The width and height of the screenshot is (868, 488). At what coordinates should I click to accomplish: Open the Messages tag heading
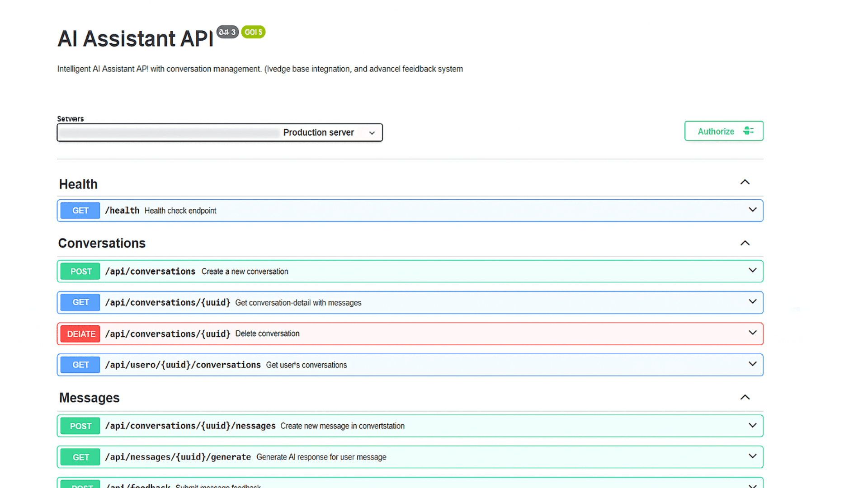click(x=90, y=398)
